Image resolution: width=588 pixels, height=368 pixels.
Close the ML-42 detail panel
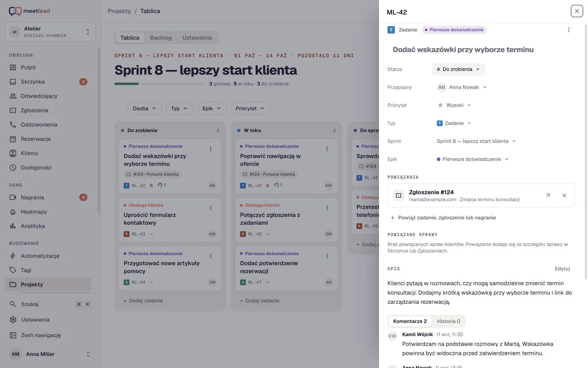(577, 11)
